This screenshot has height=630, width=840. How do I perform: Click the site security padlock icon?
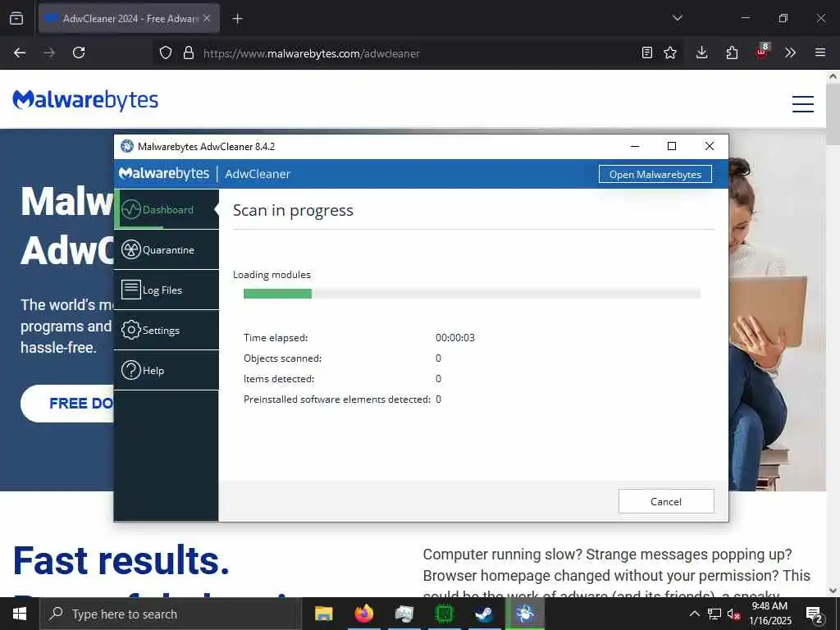[x=189, y=53]
